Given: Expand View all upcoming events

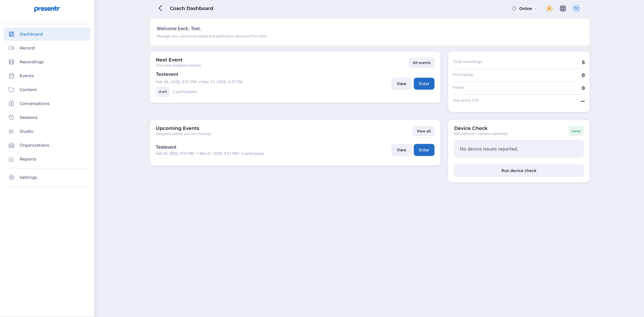Looking at the screenshot, I should pyautogui.click(x=423, y=131).
